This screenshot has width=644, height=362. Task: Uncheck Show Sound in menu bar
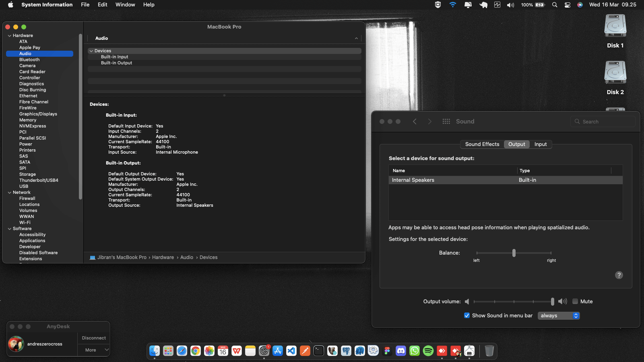[467, 316]
